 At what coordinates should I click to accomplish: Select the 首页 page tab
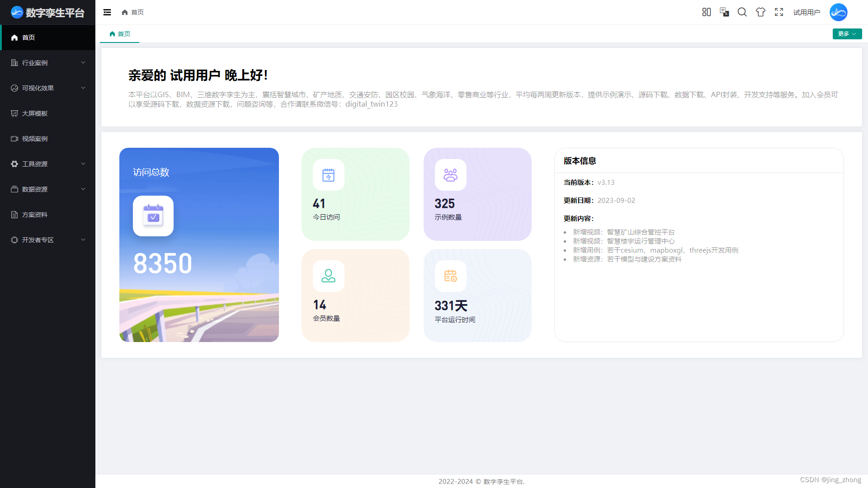(120, 34)
